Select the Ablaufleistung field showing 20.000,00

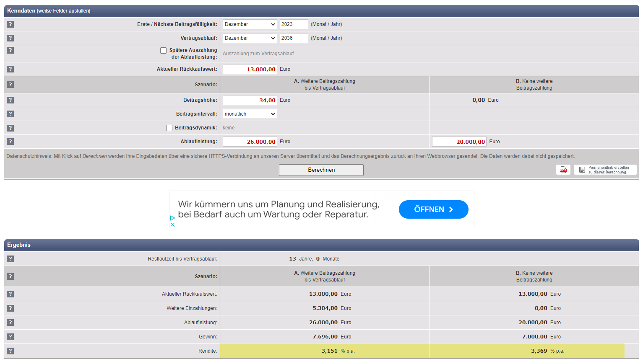459,142
